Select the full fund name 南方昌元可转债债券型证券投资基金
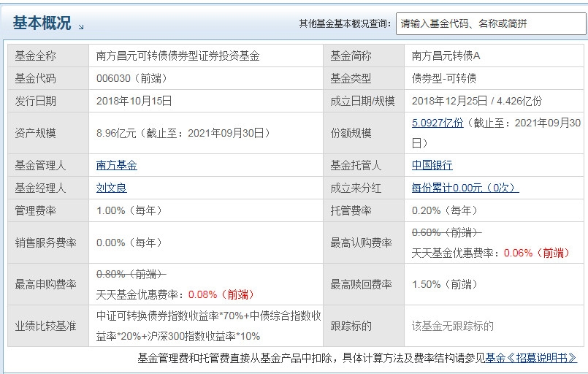The height and width of the screenshot is (374, 588). 177,56
